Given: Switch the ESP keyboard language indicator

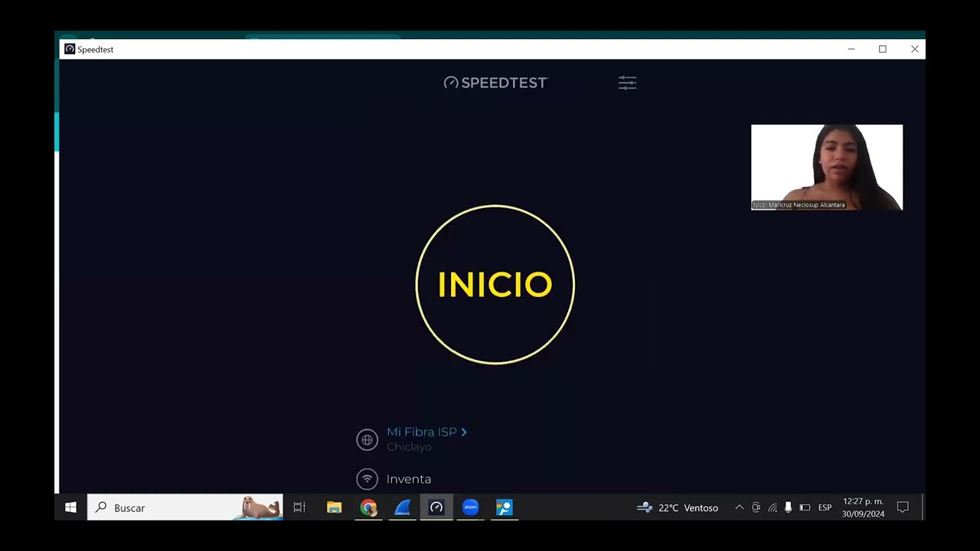Looking at the screenshot, I should point(825,507).
